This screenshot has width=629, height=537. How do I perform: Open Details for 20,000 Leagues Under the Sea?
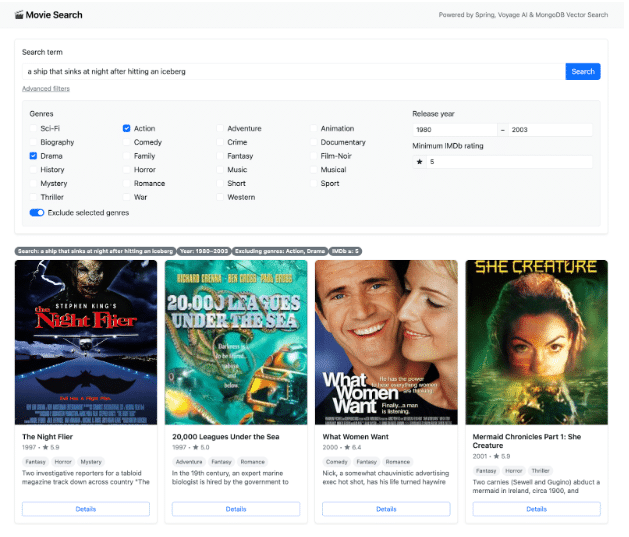[x=236, y=509]
